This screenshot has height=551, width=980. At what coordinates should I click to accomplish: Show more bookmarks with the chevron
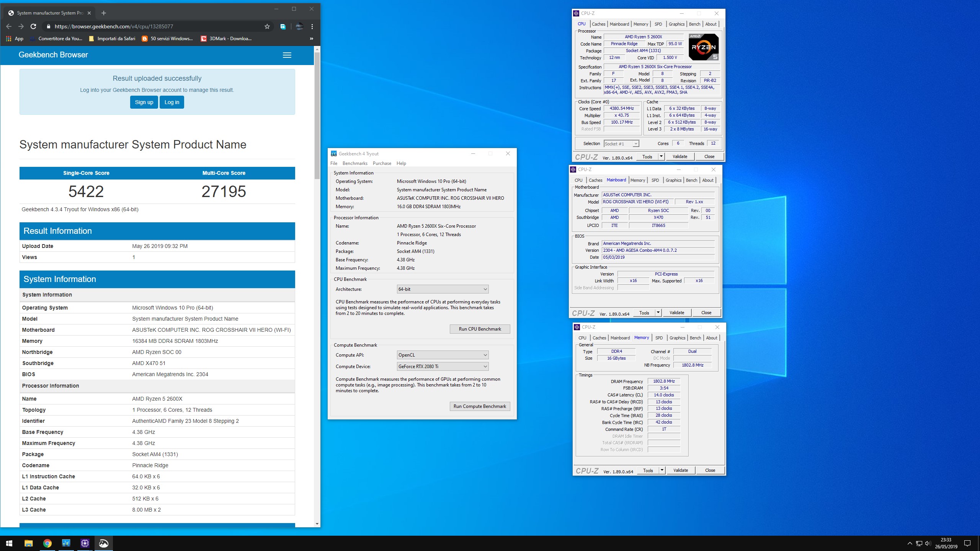pos(311,38)
